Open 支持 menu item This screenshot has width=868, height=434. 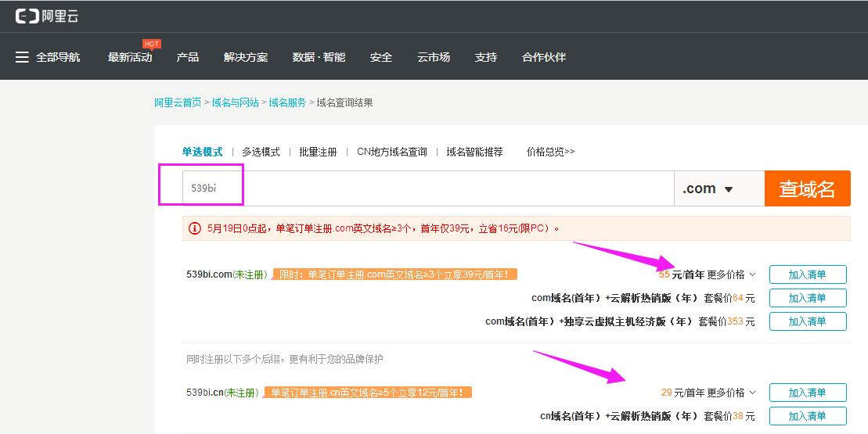pyautogui.click(x=485, y=57)
